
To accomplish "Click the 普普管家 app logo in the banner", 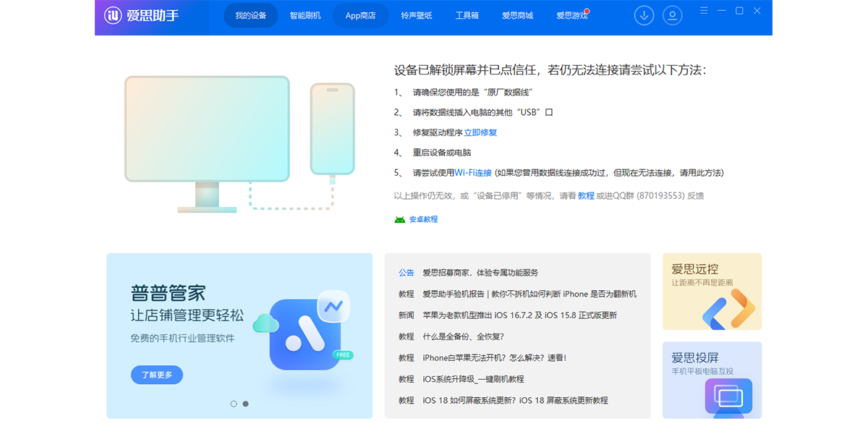I will (x=305, y=333).
